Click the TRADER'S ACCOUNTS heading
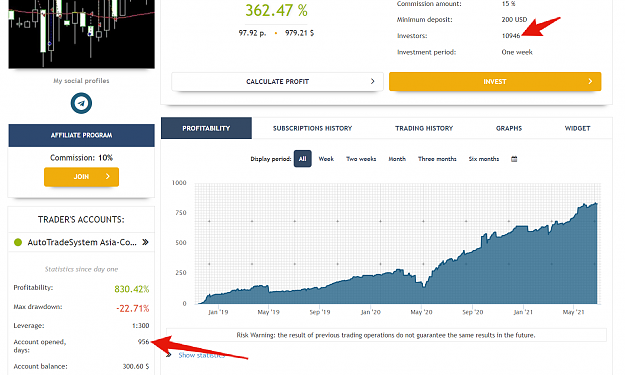The image size is (625, 375). click(x=81, y=220)
